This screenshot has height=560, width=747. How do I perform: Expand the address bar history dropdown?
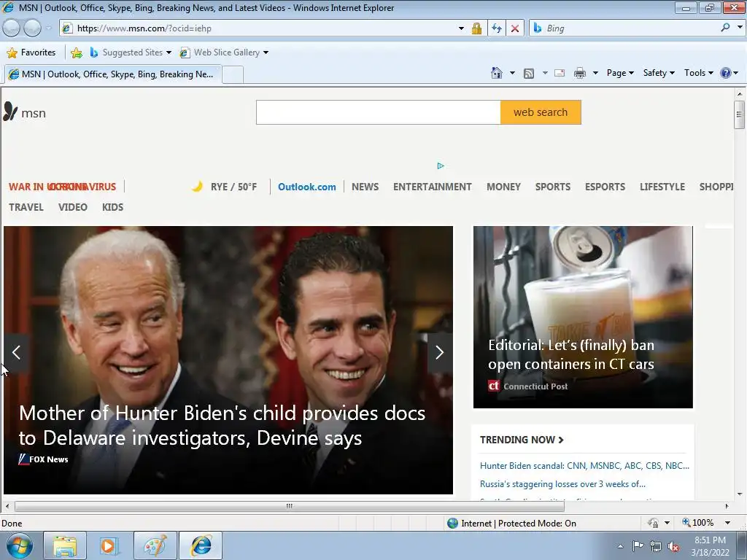(461, 28)
